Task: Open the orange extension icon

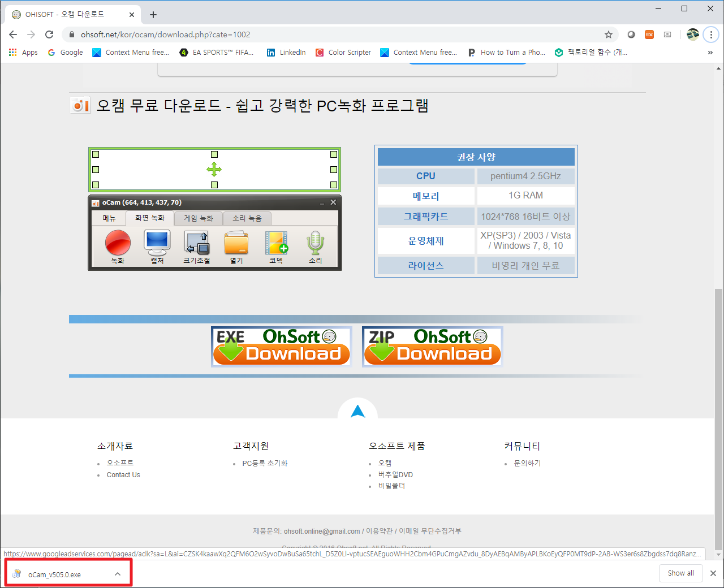Action: click(x=649, y=34)
